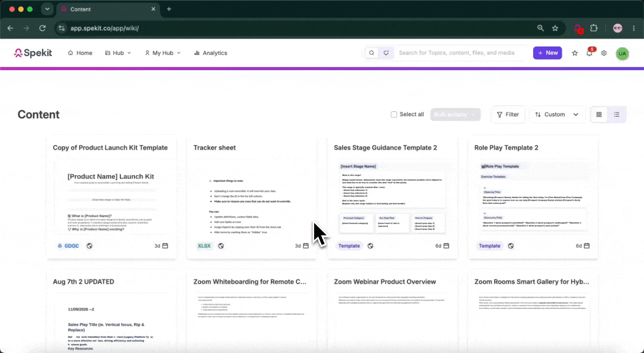644x353 pixels.
Task: Open the notifications bell
Action: click(590, 53)
